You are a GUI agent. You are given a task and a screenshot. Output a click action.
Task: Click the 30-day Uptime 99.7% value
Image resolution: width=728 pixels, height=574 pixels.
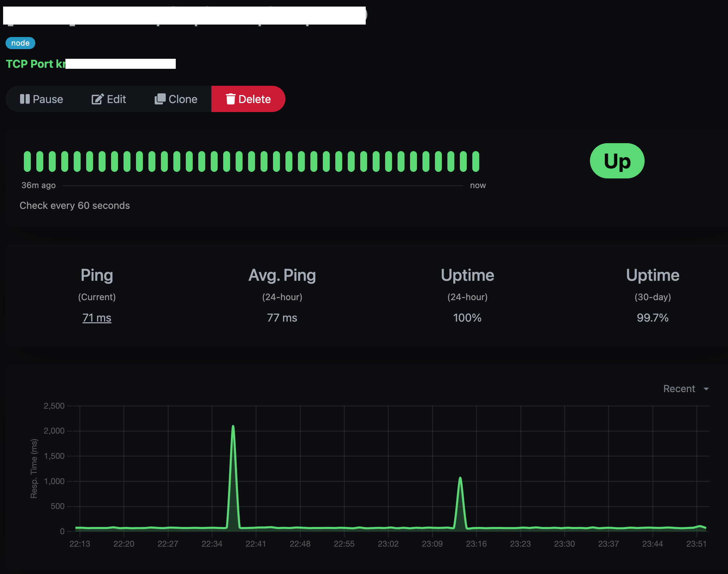pos(653,318)
